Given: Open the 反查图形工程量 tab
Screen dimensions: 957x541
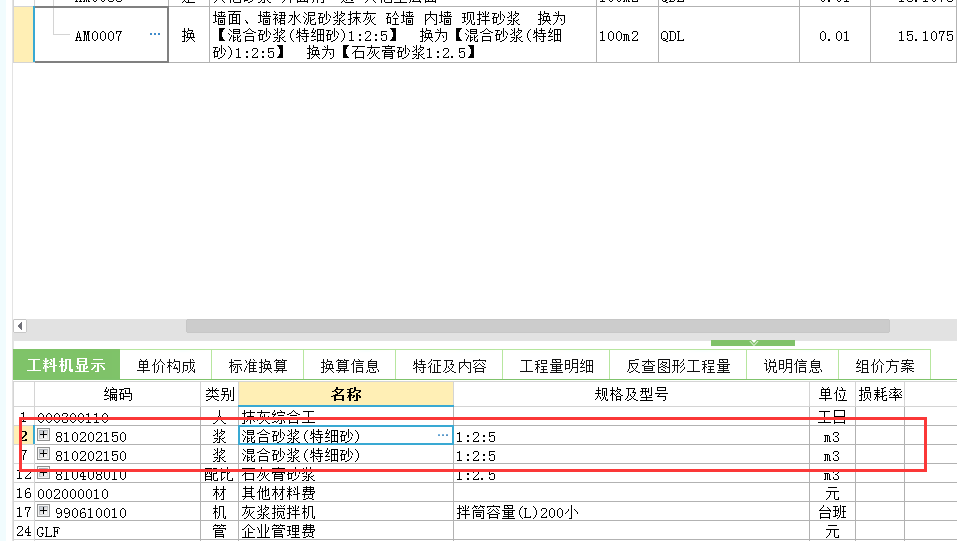Looking at the screenshot, I should tap(678, 366).
